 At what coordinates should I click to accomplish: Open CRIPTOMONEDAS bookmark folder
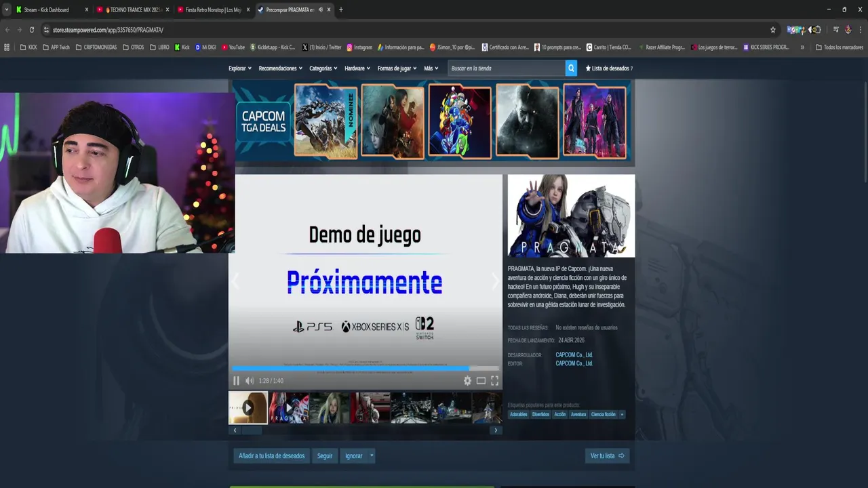[x=96, y=47]
